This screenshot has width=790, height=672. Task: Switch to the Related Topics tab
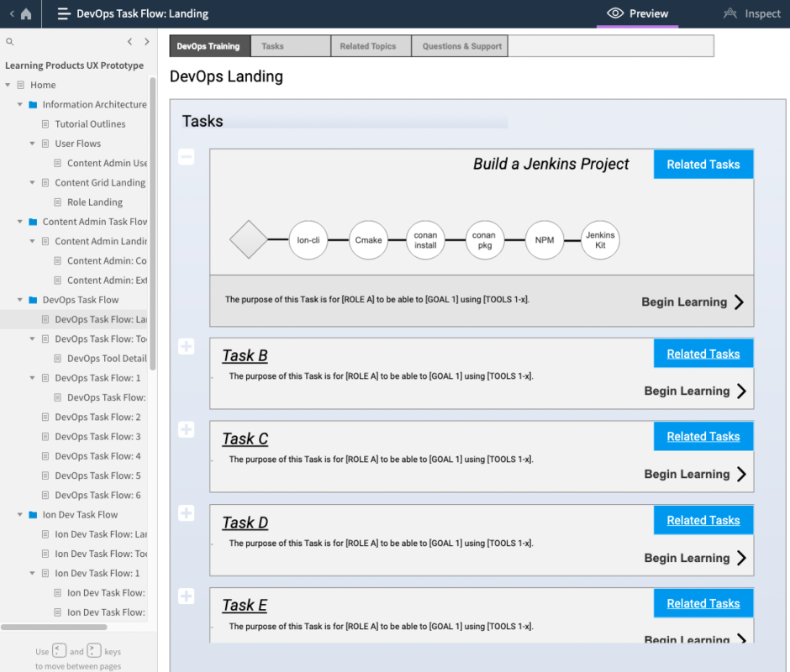coord(371,46)
